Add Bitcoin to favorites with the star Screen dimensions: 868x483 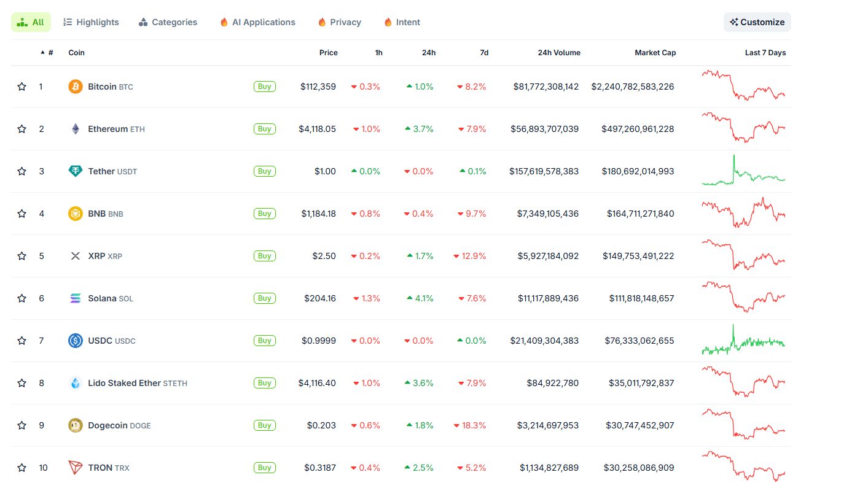(22, 87)
